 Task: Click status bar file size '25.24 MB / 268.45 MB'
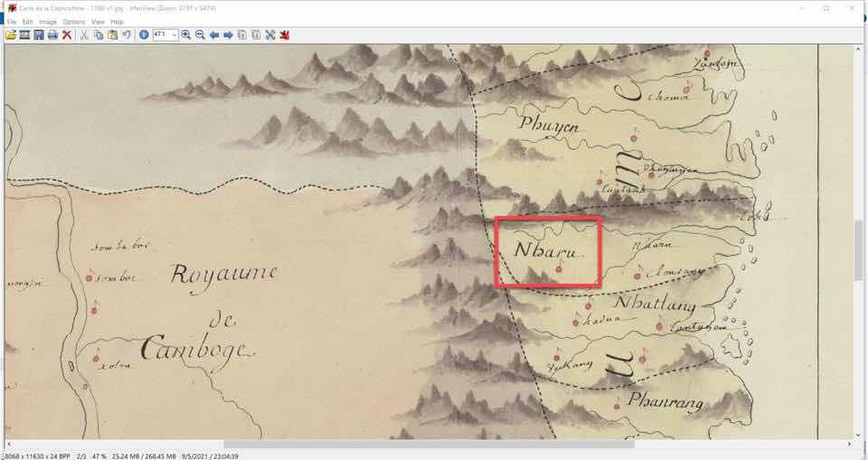[144, 456]
